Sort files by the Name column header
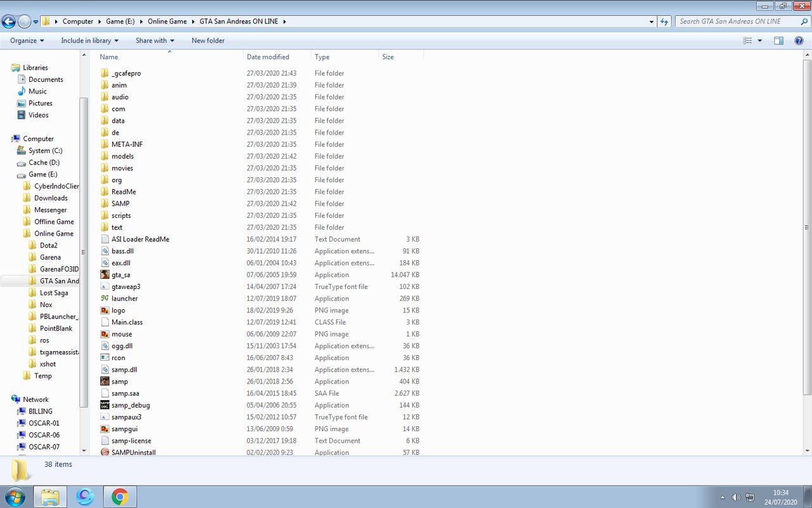 (x=170, y=57)
